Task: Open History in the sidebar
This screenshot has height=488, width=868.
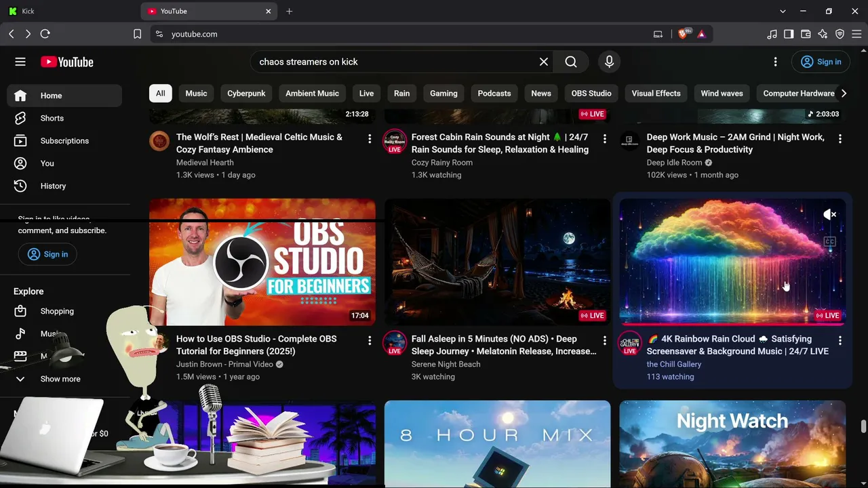Action: point(64,186)
